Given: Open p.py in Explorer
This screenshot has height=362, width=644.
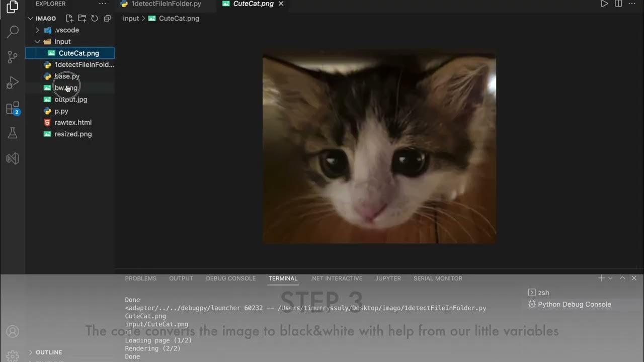Looking at the screenshot, I should 70,111.
